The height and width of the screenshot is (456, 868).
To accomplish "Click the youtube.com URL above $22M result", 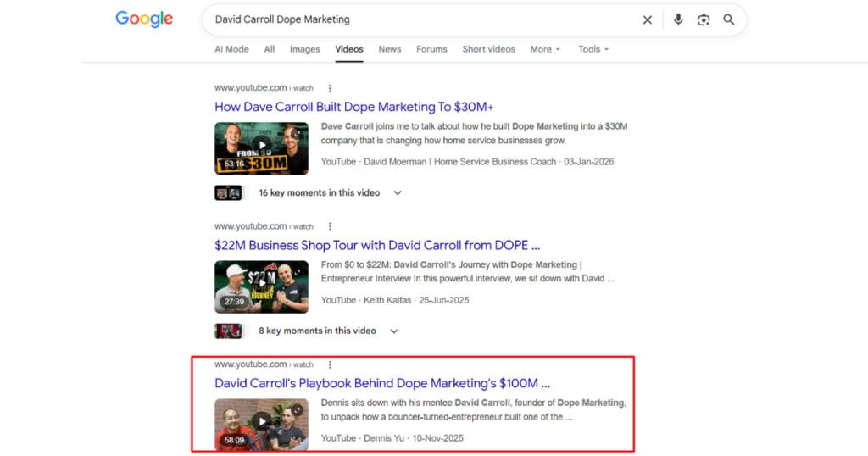I will 264,226.
